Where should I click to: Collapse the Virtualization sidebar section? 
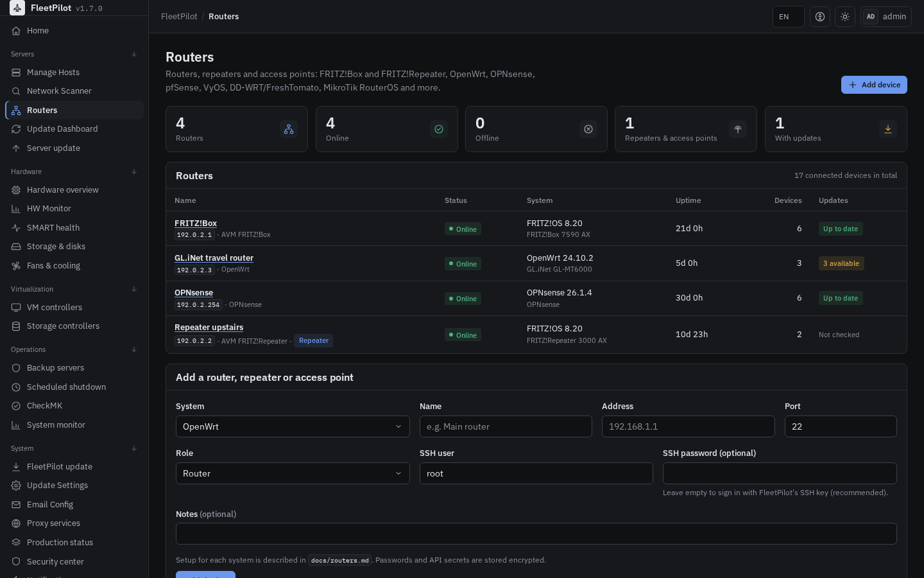[134, 289]
